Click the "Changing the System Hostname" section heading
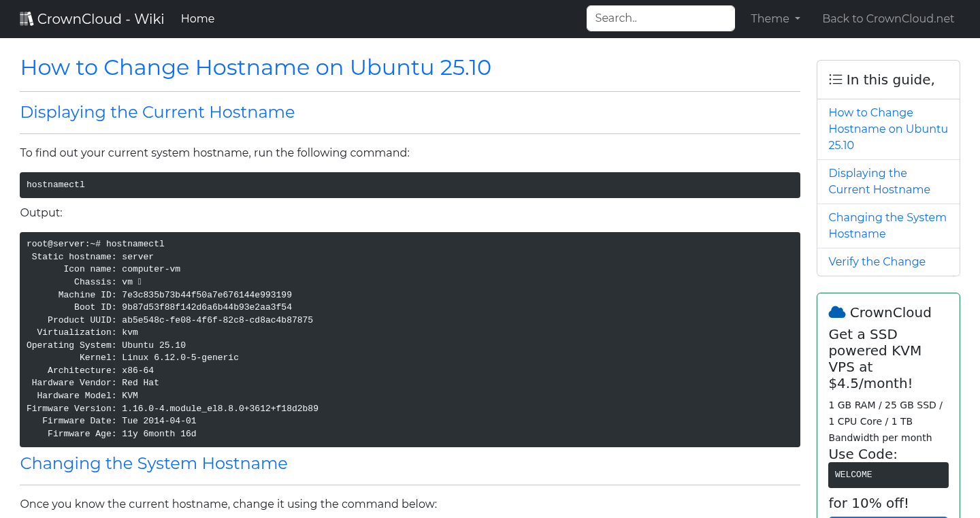 pos(154,464)
